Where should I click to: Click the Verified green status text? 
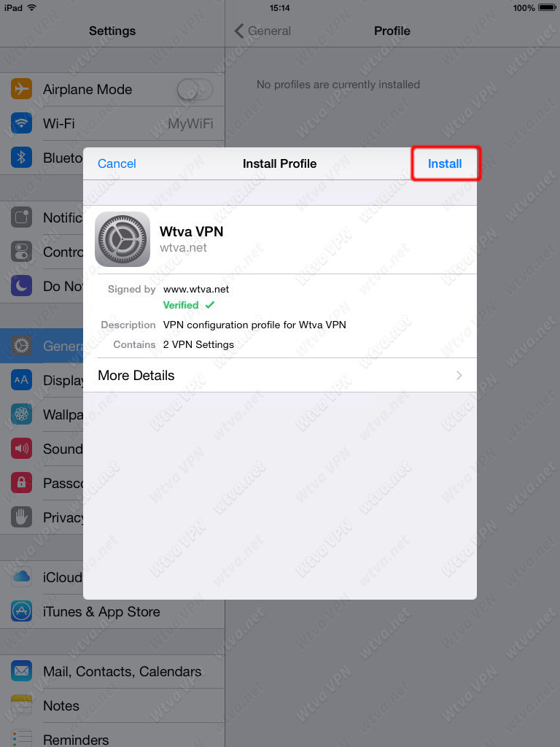click(181, 305)
